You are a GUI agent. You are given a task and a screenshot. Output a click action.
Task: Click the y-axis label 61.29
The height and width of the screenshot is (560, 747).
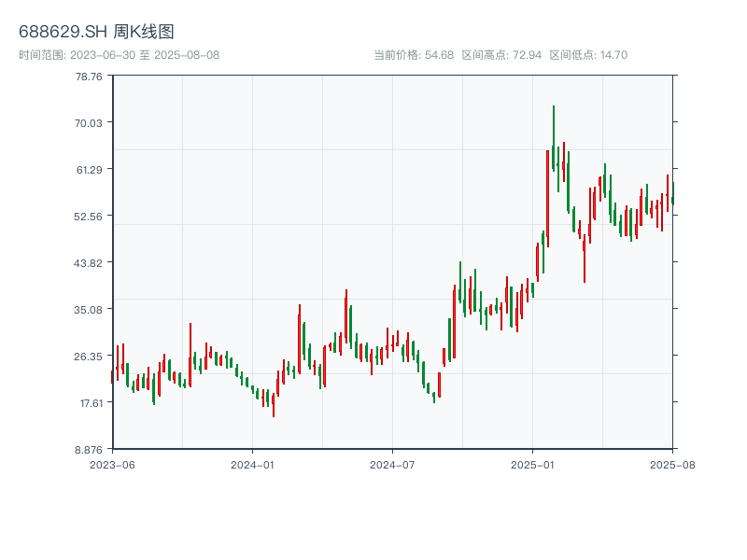[89, 170]
